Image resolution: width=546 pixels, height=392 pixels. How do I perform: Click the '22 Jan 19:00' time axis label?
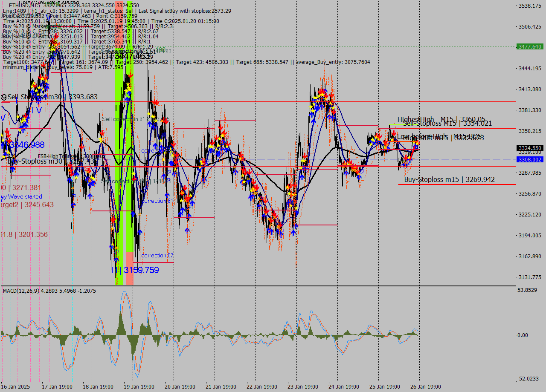(x=261, y=386)
